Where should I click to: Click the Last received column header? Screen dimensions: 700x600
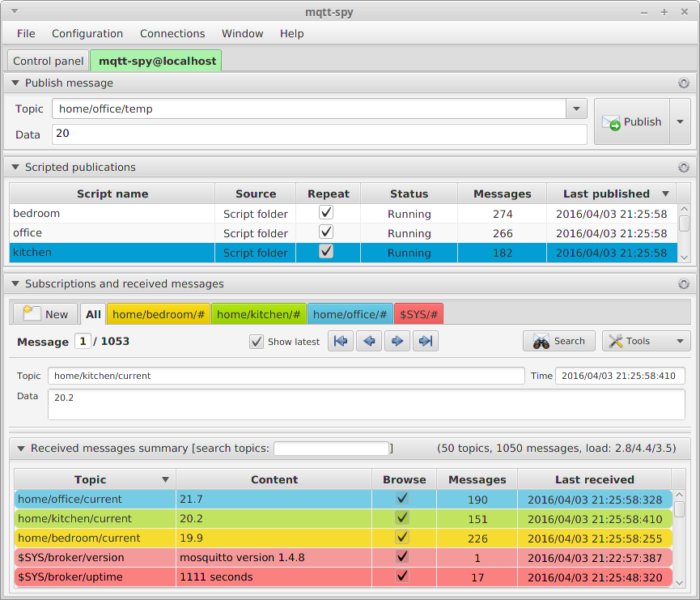point(595,480)
